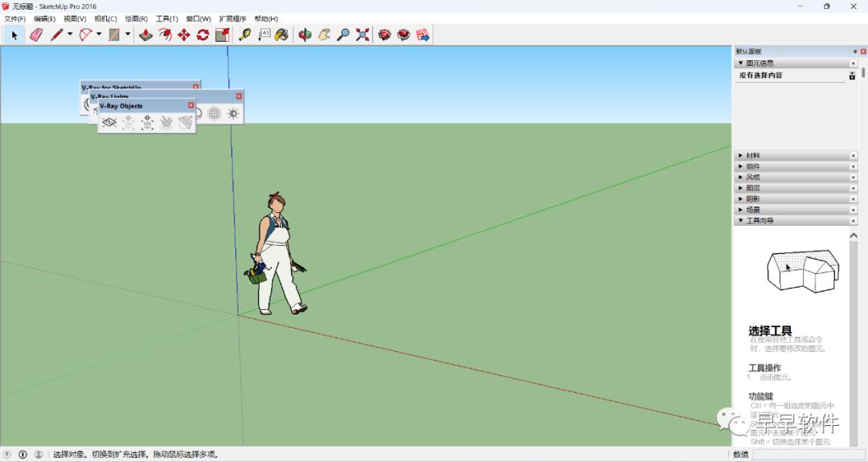Choose the Arc drawing tool

[x=85, y=35]
